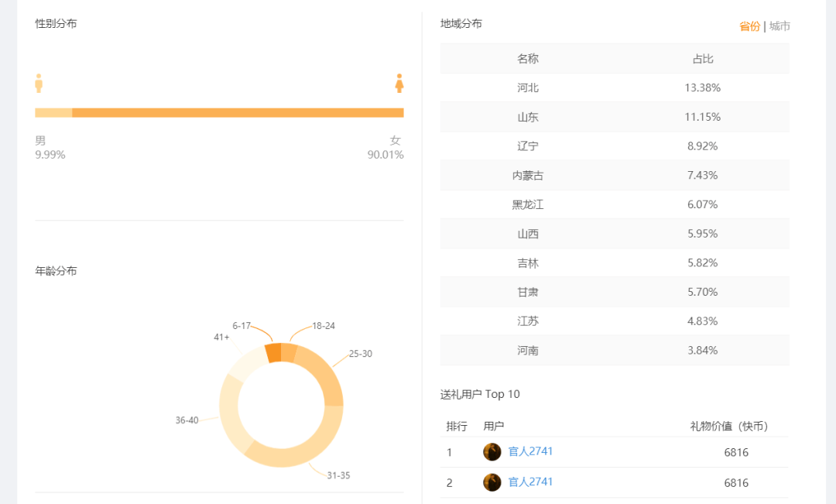Switch to 省份 province view
The height and width of the screenshot is (504, 836).
coord(749,26)
